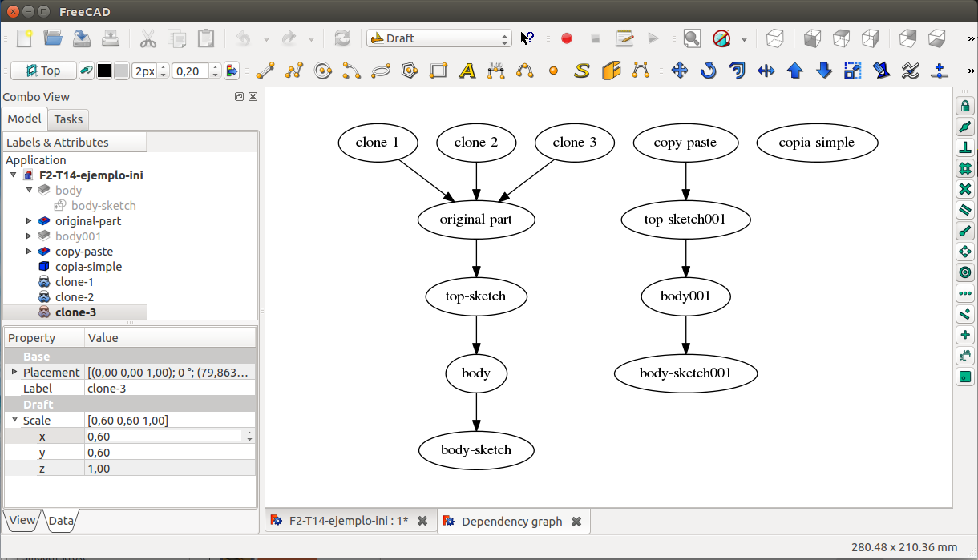
Task: Select copia-simple in the model tree
Action: pyautogui.click(x=88, y=267)
